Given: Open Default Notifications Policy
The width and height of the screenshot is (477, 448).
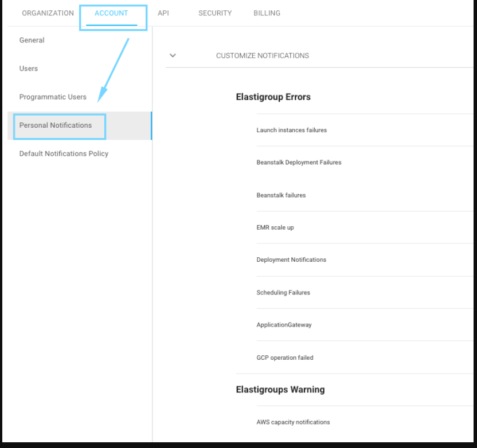Looking at the screenshot, I should coord(64,154).
